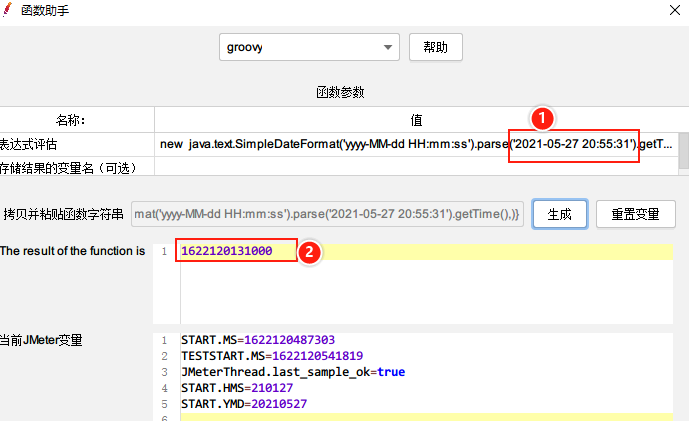
Task: Select the 值 column header
Action: pos(417,120)
